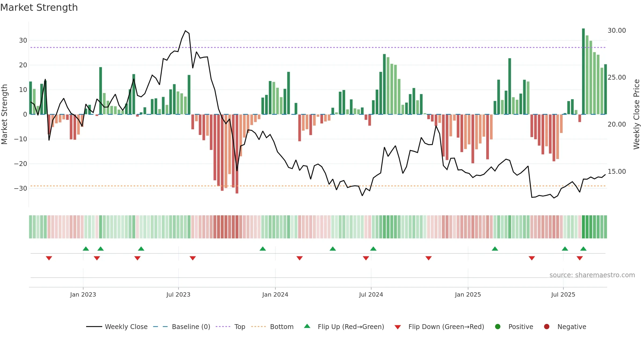
Task: Click the −20 tick on the left axis
Action: 21,164
